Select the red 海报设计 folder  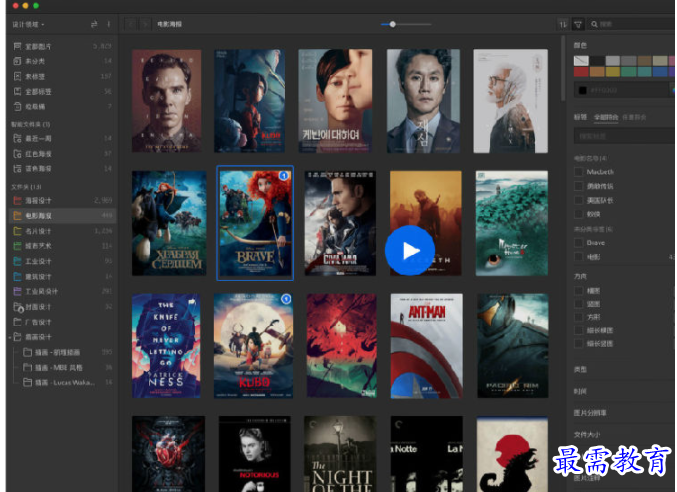point(62,200)
